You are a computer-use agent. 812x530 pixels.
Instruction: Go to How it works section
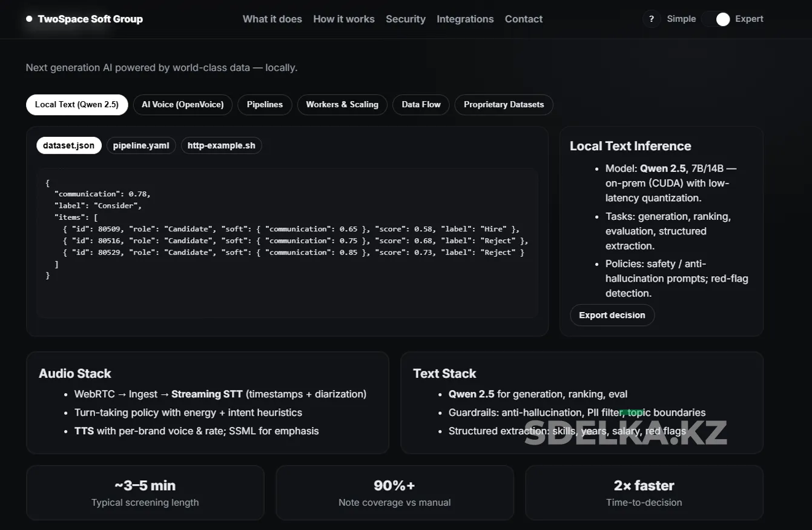point(343,19)
